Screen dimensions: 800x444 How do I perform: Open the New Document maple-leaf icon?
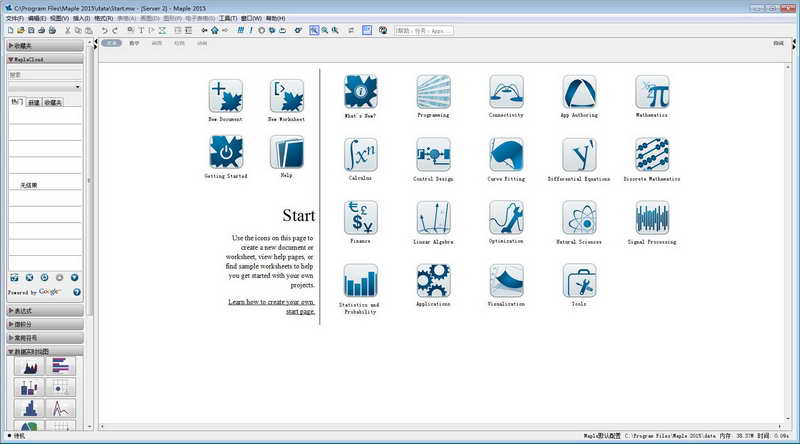tap(226, 96)
